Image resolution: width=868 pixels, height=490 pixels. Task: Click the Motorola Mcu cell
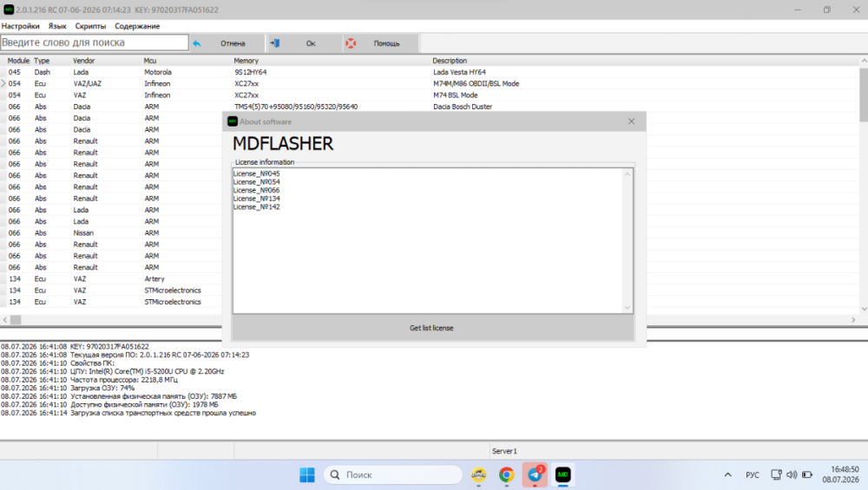[x=158, y=72]
